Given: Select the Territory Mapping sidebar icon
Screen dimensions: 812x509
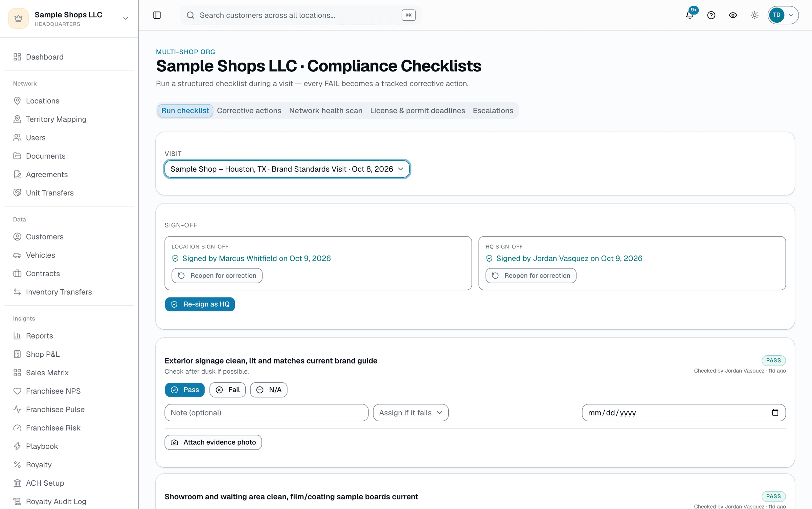Looking at the screenshot, I should [17, 119].
